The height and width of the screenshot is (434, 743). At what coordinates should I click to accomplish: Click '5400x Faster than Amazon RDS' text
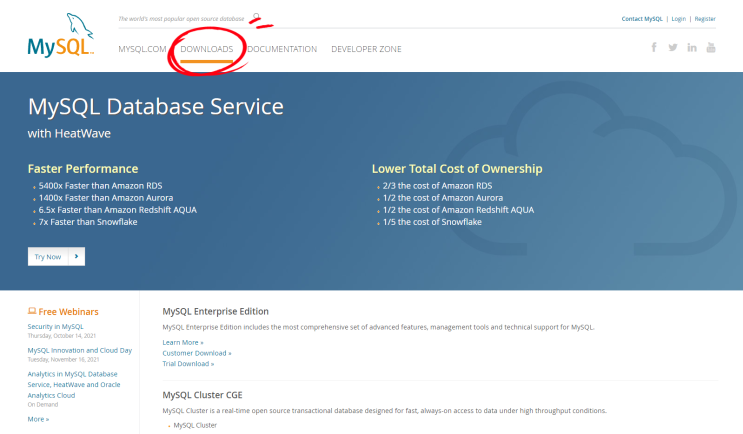tap(100, 186)
